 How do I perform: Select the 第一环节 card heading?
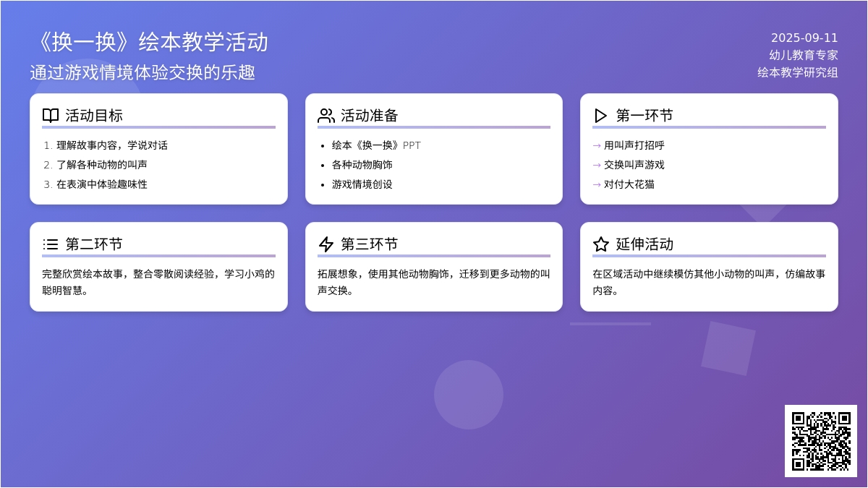click(644, 116)
